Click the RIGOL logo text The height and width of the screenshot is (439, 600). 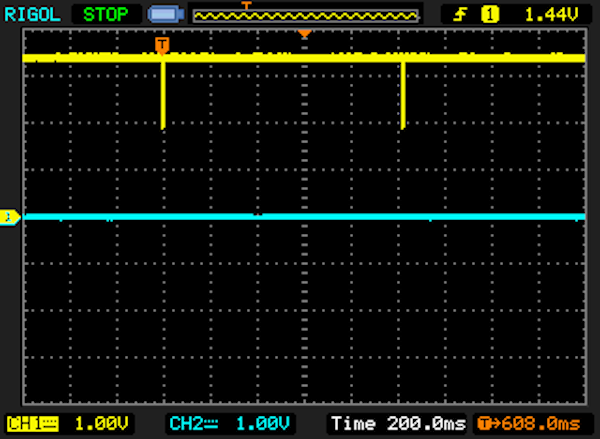32,15
